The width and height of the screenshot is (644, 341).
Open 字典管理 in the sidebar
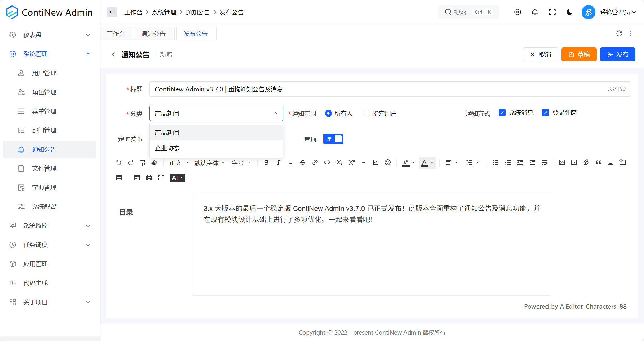(x=50, y=187)
